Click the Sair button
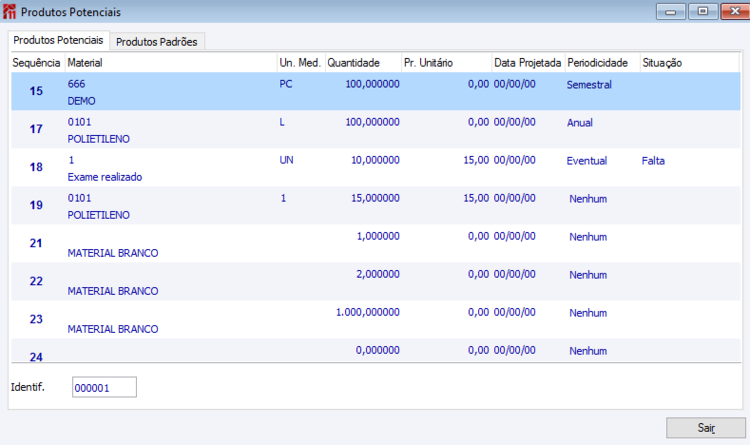Screen dimensions: 750x445 point(706,428)
